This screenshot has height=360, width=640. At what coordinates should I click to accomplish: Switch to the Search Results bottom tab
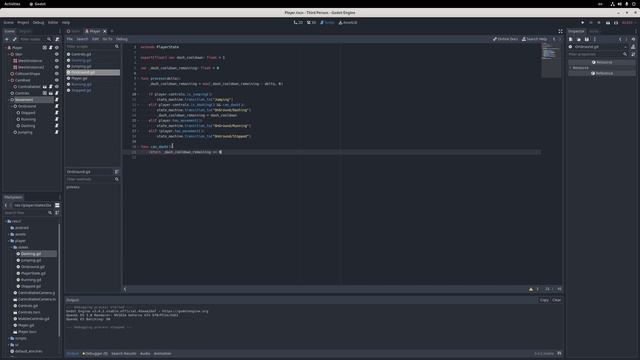tap(124, 353)
